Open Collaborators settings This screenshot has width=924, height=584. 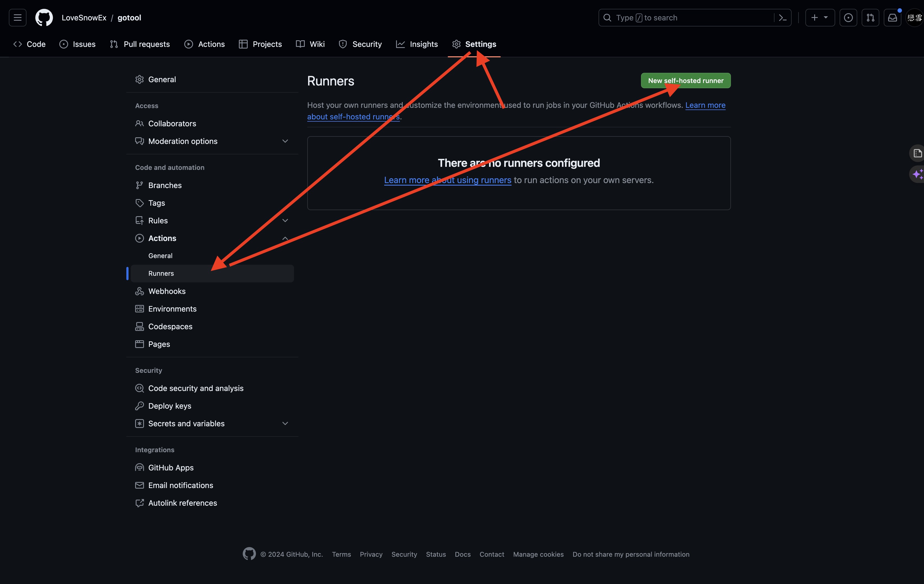[x=212, y=124]
